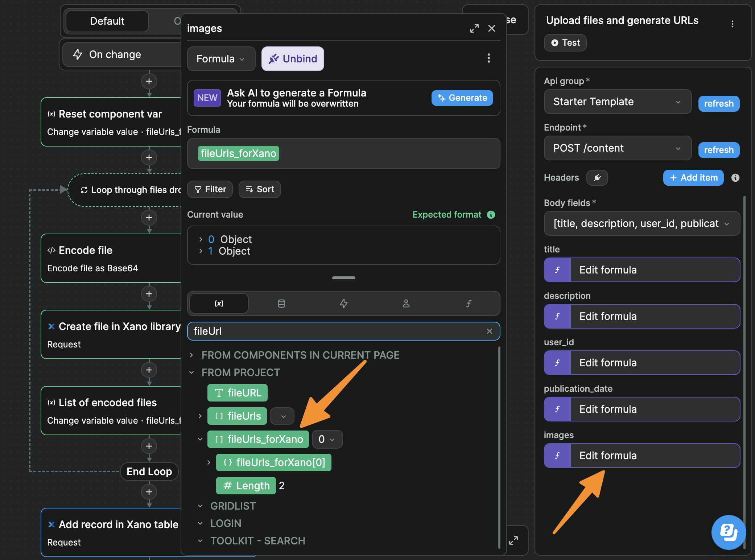The image size is (755, 560).
Task: Expand the images popup to fullscreen
Action: point(474,28)
